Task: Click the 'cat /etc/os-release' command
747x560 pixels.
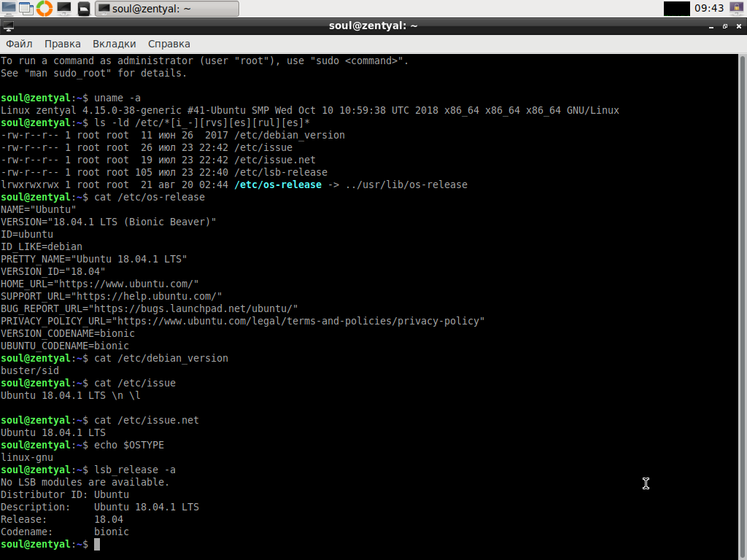Action: [x=150, y=197]
